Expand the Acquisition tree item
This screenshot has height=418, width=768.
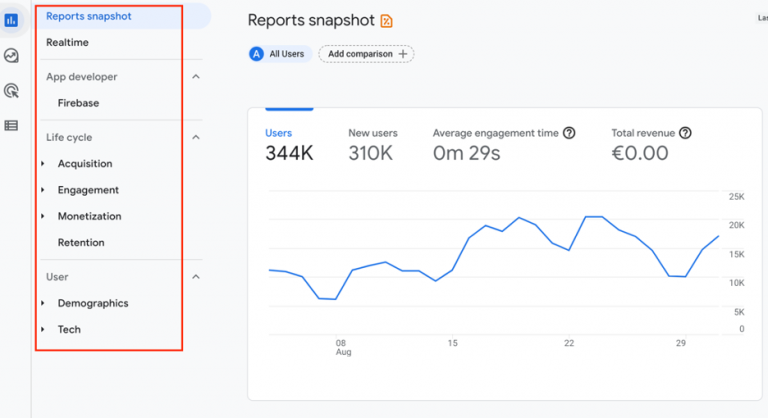click(43, 164)
